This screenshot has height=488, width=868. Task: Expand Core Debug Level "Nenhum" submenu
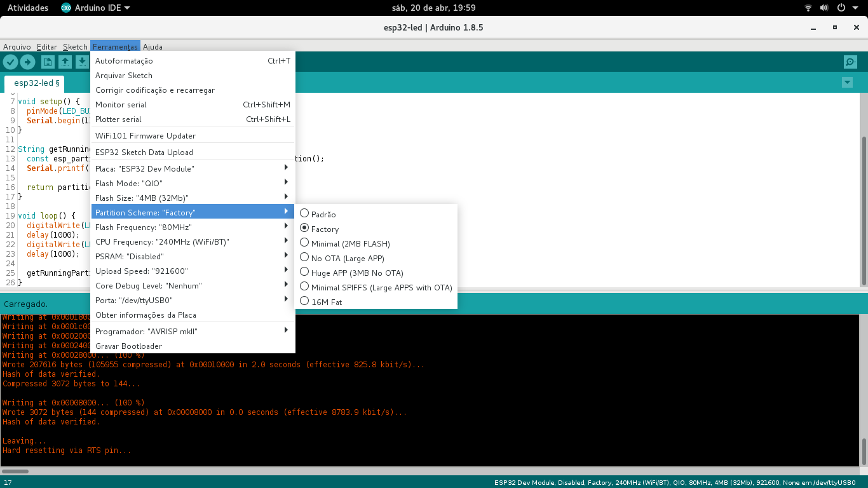193,285
